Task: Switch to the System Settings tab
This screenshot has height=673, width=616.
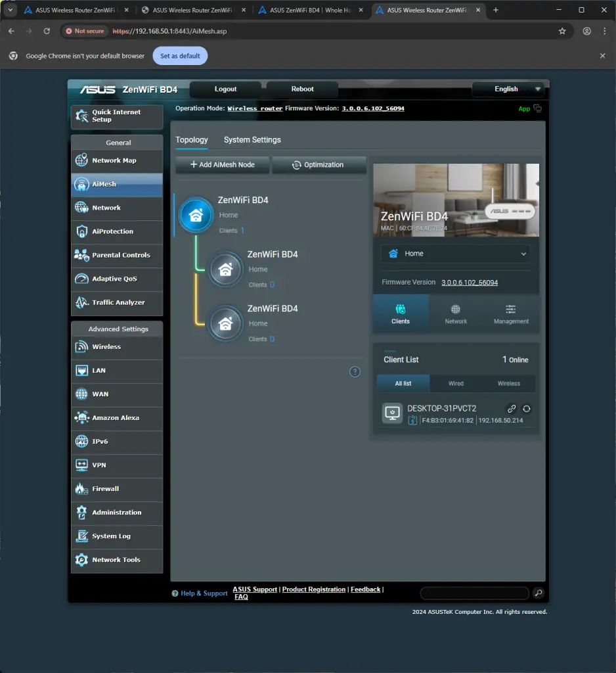Action: point(252,140)
